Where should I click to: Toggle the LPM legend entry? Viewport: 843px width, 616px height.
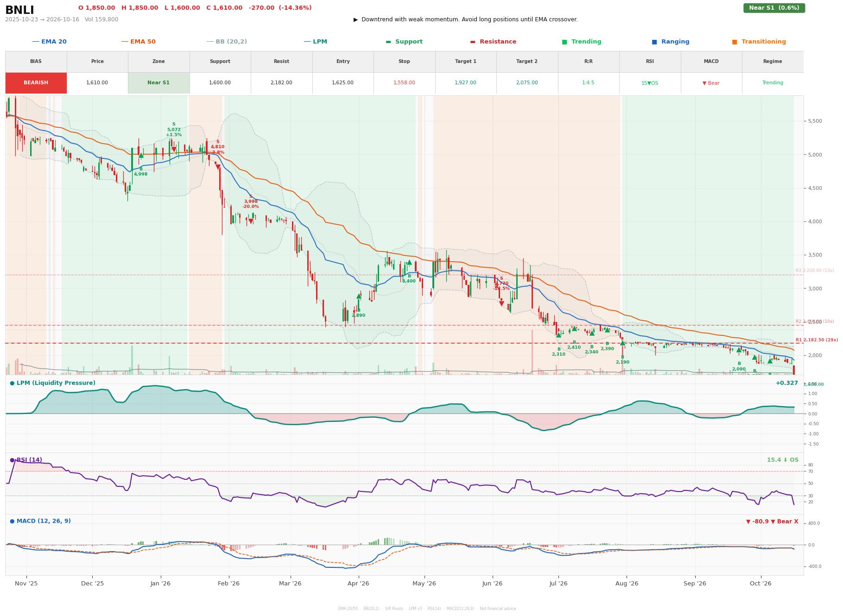pyautogui.click(x=315, y=42)
